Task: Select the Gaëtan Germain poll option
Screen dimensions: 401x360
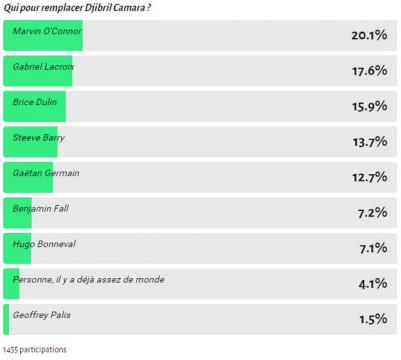Action: 200,177
